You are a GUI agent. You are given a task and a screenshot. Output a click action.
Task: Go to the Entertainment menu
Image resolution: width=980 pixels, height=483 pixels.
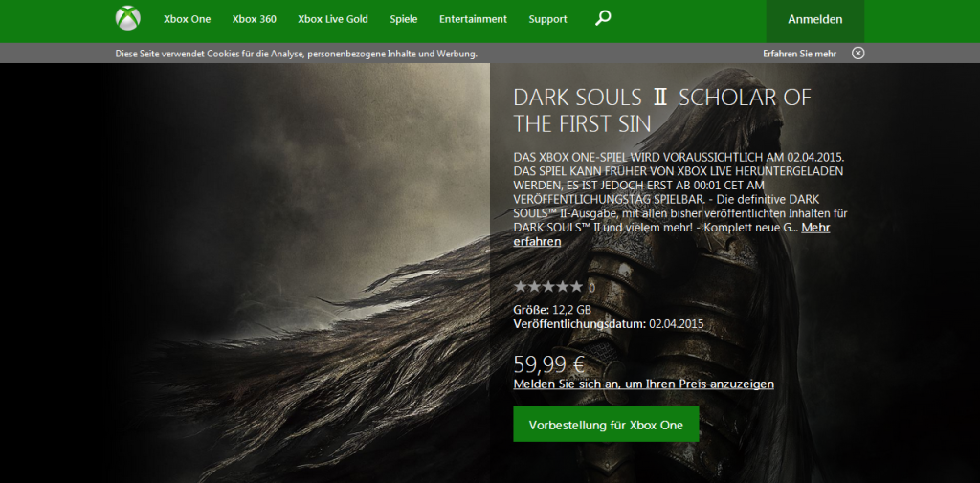point(473,19)
